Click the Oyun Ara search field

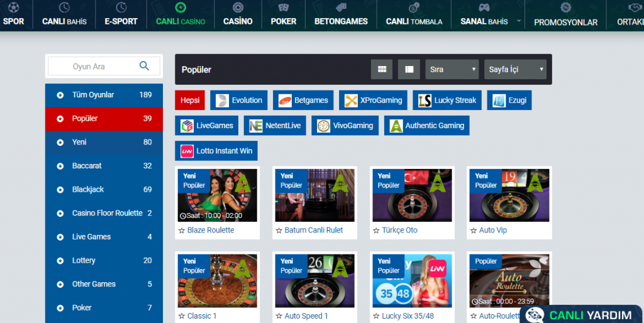(91, 67)
